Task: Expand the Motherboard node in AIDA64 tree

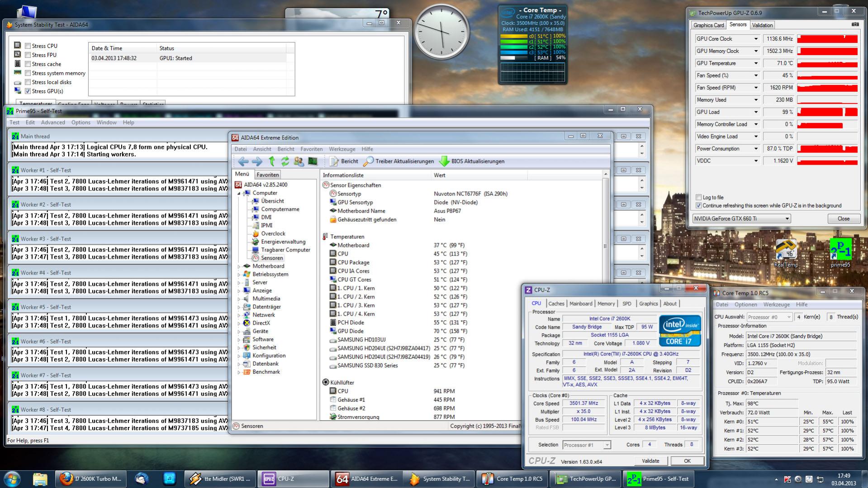Action: click(239, 266)
